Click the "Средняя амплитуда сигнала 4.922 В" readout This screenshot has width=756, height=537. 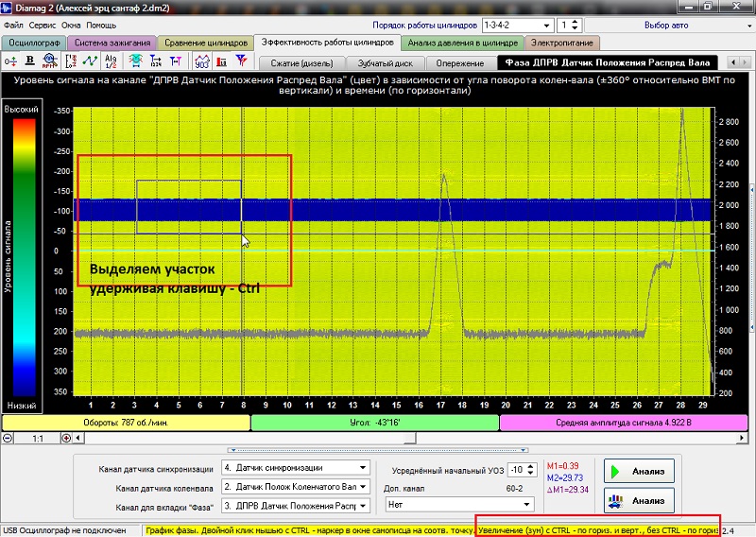point(624,423)
